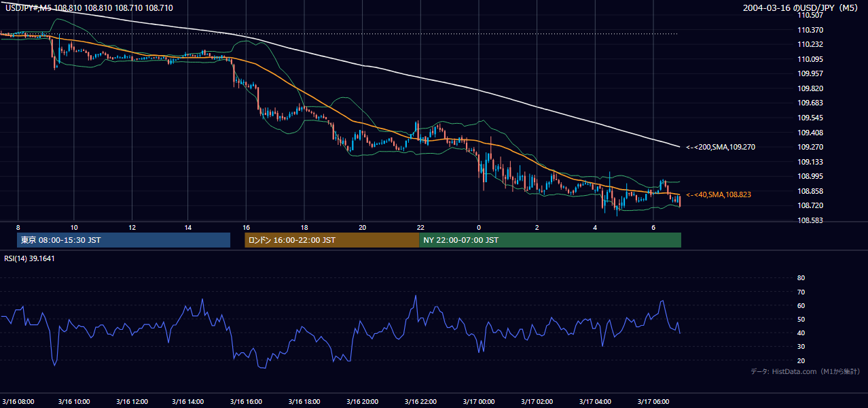868x408 pixels.
Task: Click price level 108.720 on the price axis
Action: point(810,205)
